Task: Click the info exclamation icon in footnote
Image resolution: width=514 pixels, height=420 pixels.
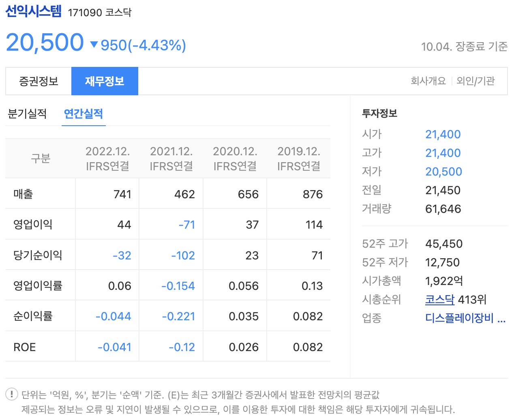Action: tap(12, 394)
